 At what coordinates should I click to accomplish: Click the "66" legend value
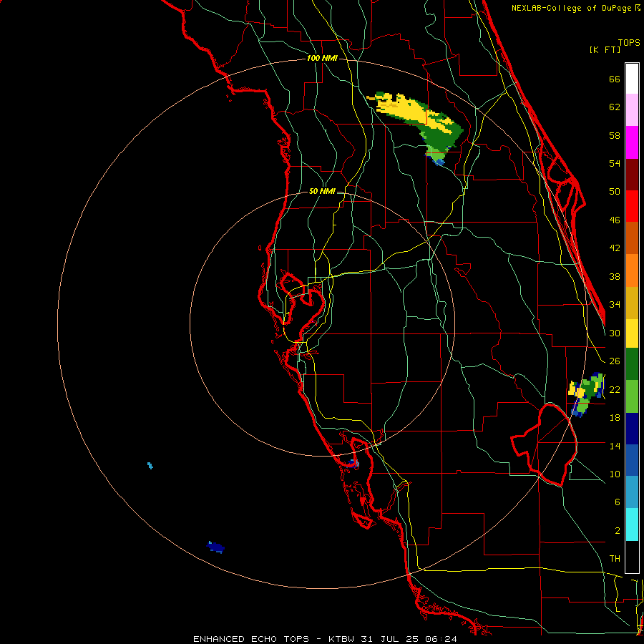pos(615,79)
